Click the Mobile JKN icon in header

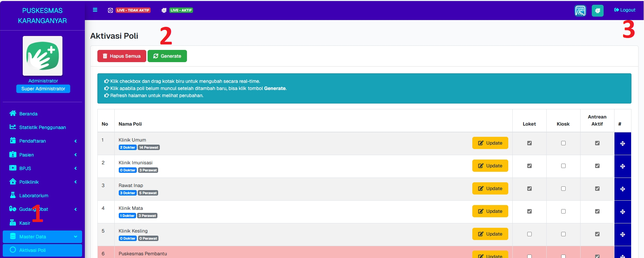(580, 11)
